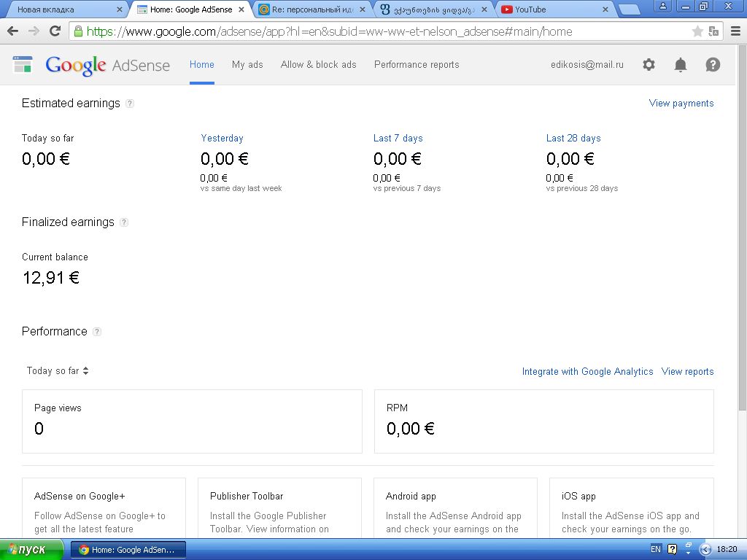Open the AdSense on Google+ card

coord(104,507)
